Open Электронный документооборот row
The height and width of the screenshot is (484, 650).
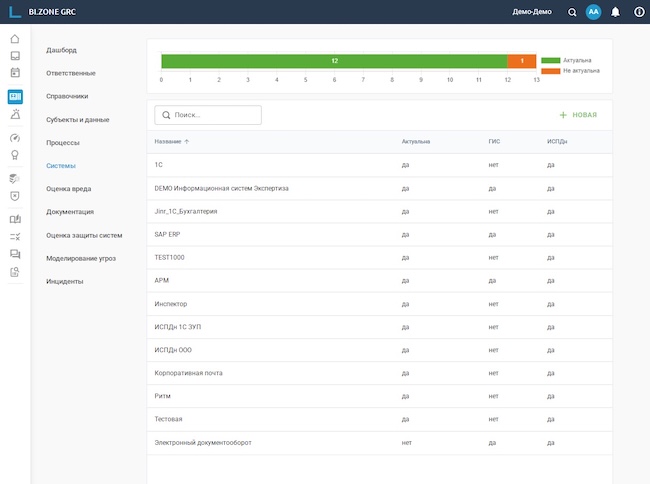click(379, 443)
